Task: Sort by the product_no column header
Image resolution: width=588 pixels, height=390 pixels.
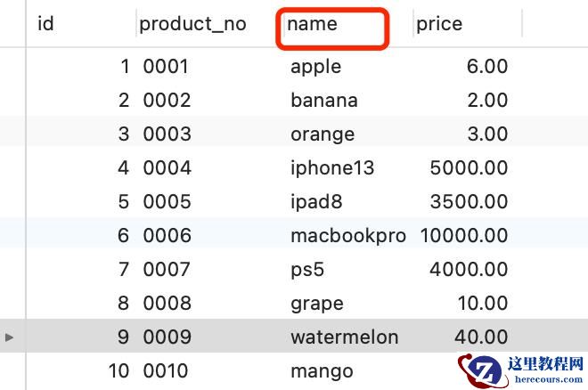Action: tap(192, 24)
